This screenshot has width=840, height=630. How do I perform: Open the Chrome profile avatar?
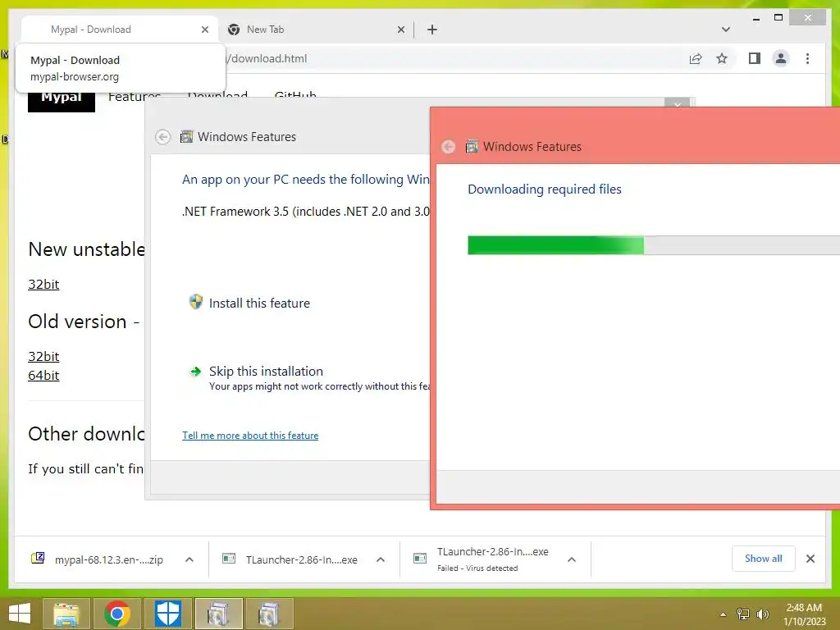[781, 58]
